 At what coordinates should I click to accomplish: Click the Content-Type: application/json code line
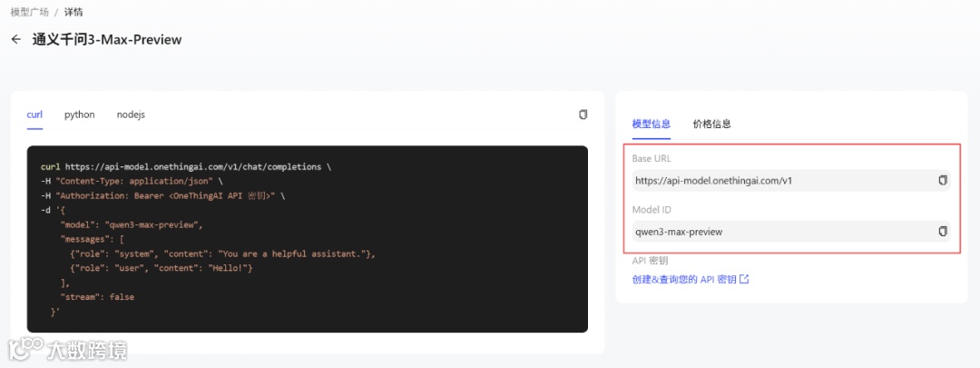tap(132, 181)
